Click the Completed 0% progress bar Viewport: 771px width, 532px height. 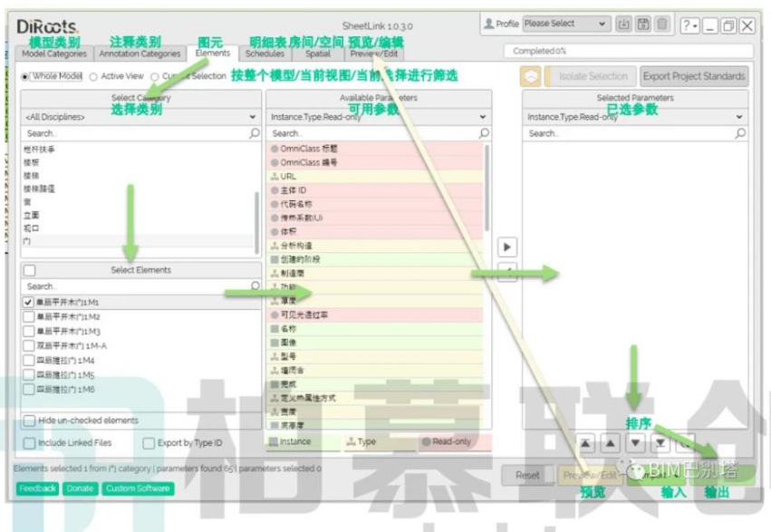(628, 51)
